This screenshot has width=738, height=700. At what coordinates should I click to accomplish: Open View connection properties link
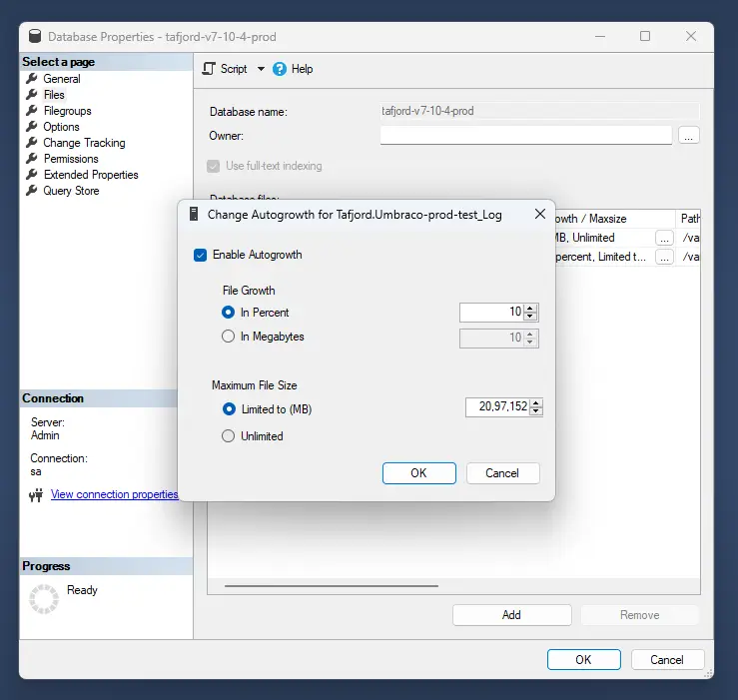[x=114, y=494]
